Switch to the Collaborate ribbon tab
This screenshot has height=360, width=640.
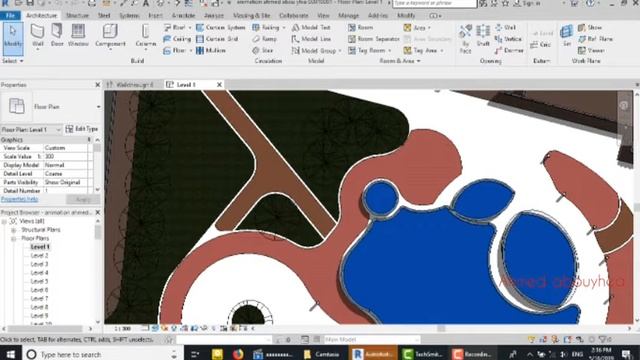click(293, 16)
